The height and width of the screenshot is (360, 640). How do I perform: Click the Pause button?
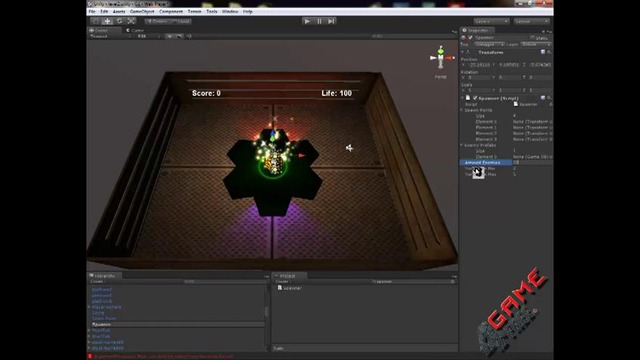pyautogui.click(x=319, y=21)
